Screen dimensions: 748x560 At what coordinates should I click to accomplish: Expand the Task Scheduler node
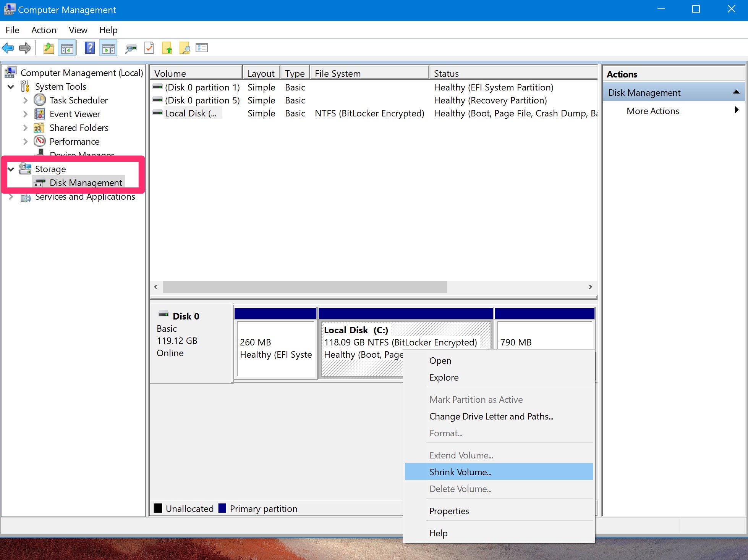click(25, 100)
